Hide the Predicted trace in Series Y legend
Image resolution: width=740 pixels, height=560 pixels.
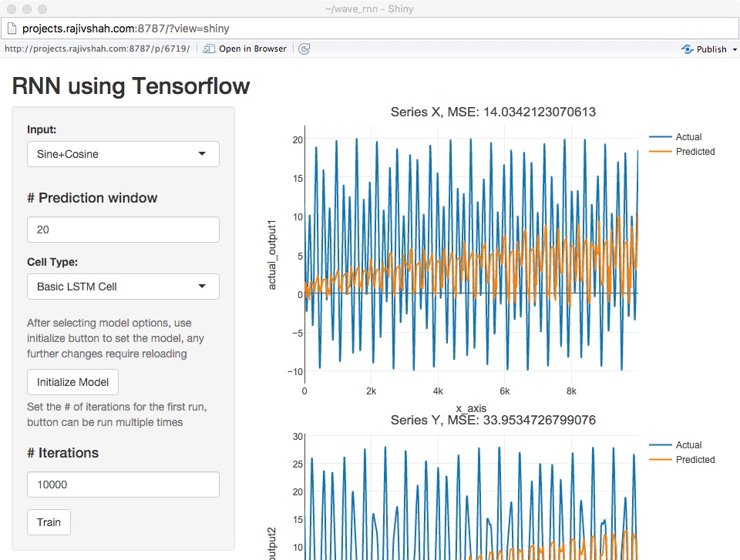tap(695, 460)
